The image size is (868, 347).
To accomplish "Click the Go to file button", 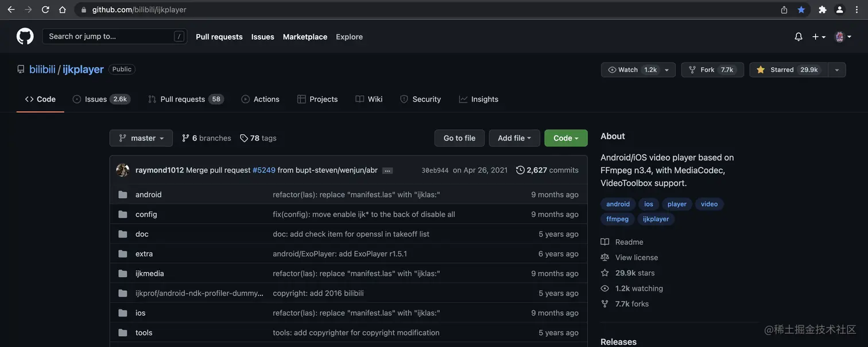I will (459, 138).
